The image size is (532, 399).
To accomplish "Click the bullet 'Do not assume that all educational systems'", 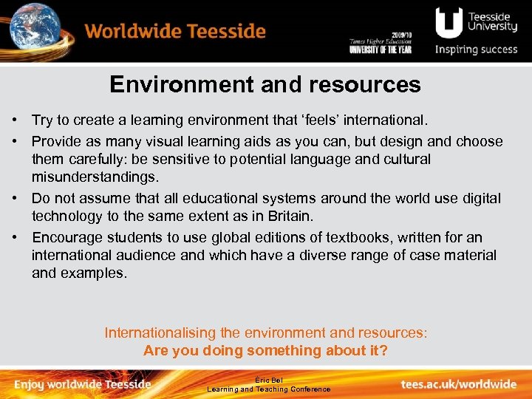I will (x=266, y=207).
